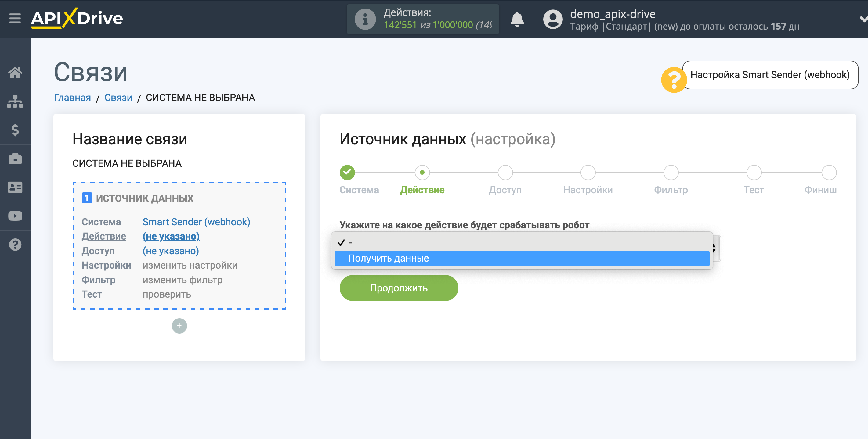The width and height of the screenshot is (868, 439).
Task: Click the user avatar icon
Action: (553, 19)
